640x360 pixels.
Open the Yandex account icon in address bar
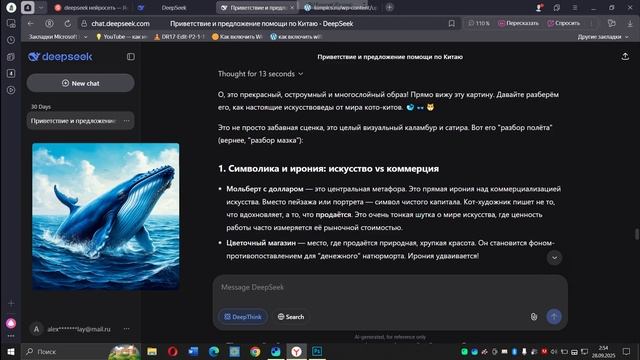(x=49, y=24)
